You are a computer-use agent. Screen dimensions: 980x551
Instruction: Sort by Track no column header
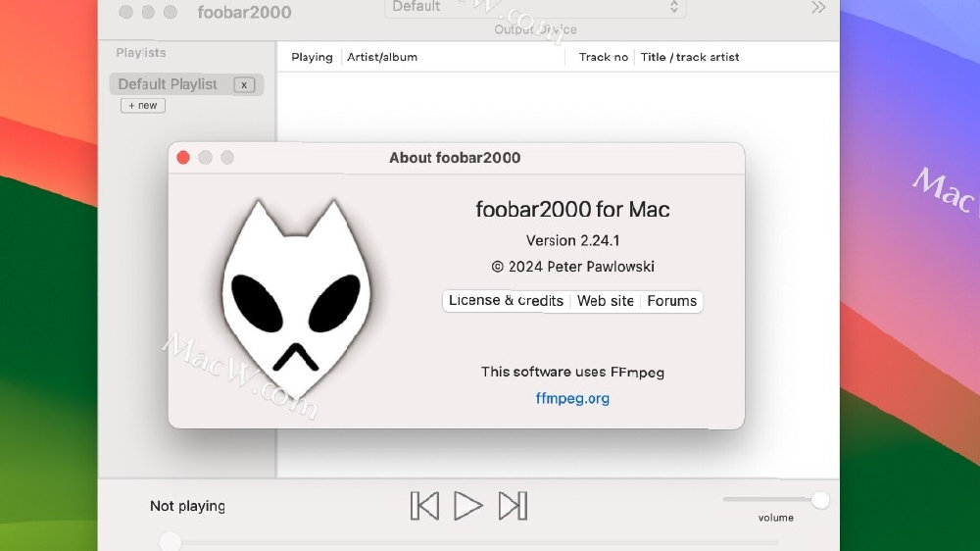coord(603,57)
